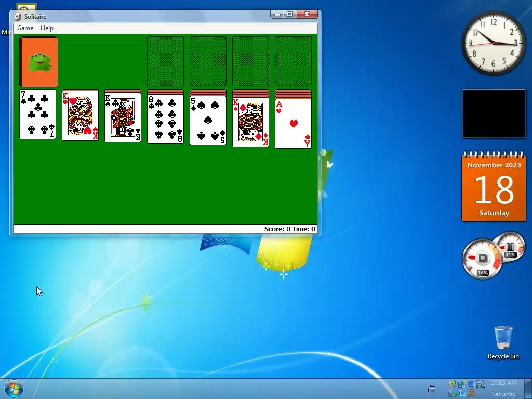
Task: Click the blue TV-shaped tray icon
Action: point(462,394)
